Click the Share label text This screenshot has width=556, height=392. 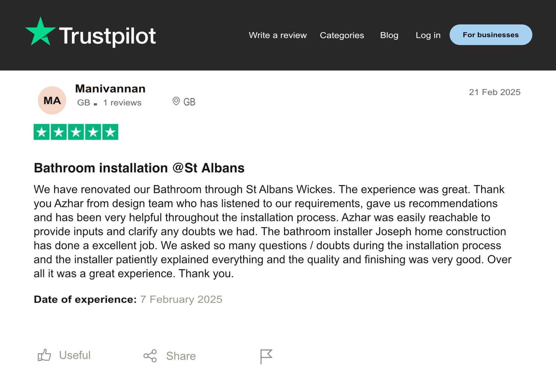[x=181, y=356]
